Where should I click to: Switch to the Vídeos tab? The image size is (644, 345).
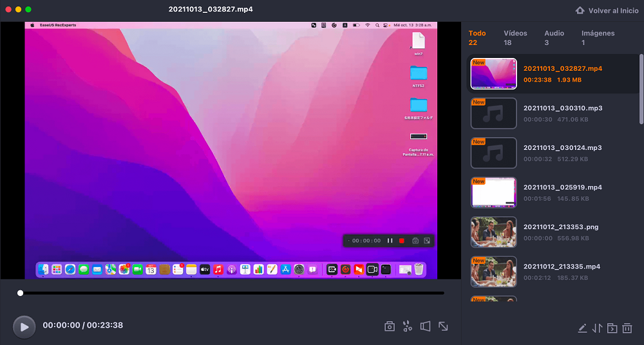coord(515,37)
